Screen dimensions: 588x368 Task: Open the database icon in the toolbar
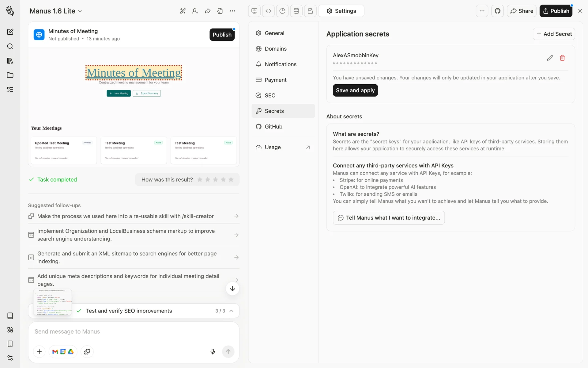[296, 11]
